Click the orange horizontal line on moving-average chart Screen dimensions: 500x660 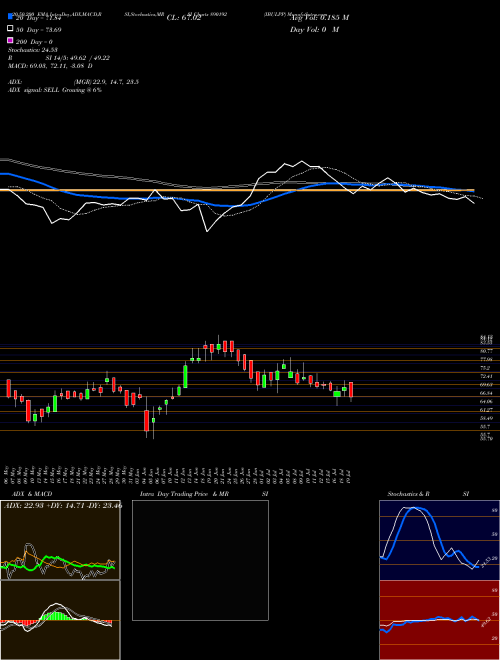237,190
